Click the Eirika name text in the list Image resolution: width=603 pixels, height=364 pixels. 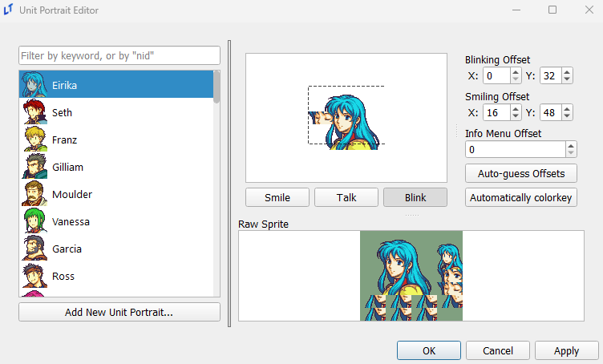pyautogui.click(x=65, y=85)
